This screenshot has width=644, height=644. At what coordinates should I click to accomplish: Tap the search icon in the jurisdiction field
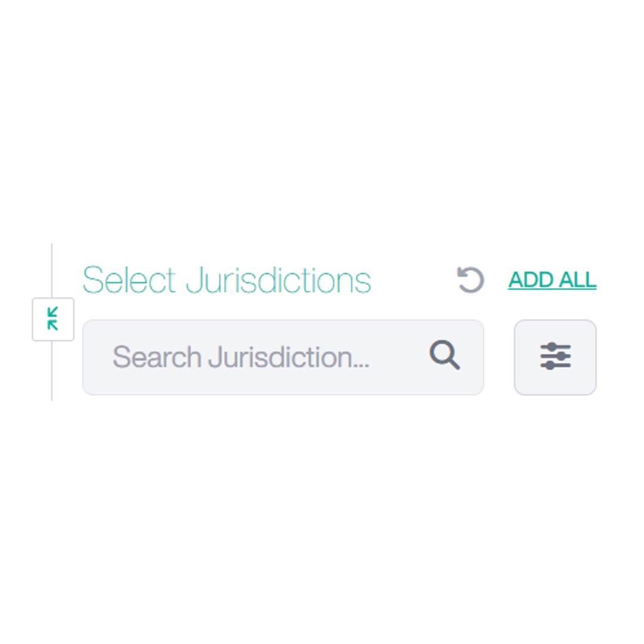point(445,356)
